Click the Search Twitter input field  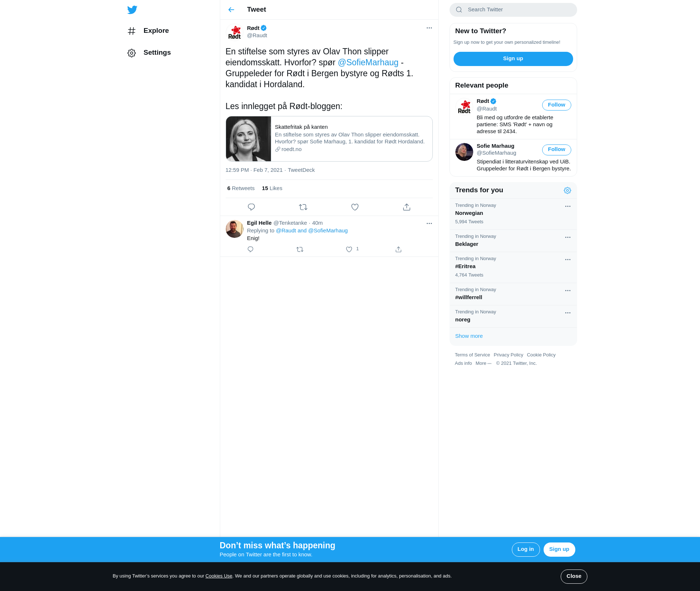coord(513,10)
